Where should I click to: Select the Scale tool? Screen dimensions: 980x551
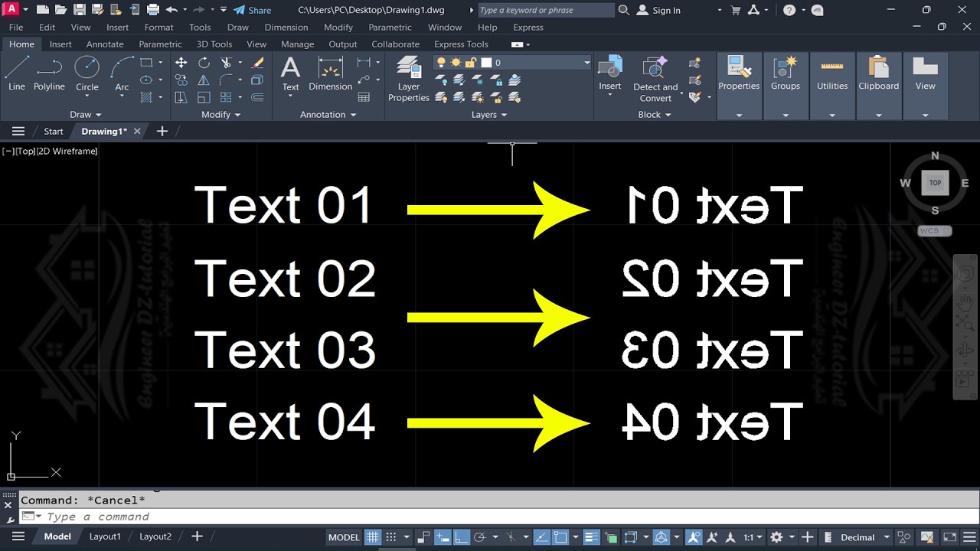[x=204, y=97]
